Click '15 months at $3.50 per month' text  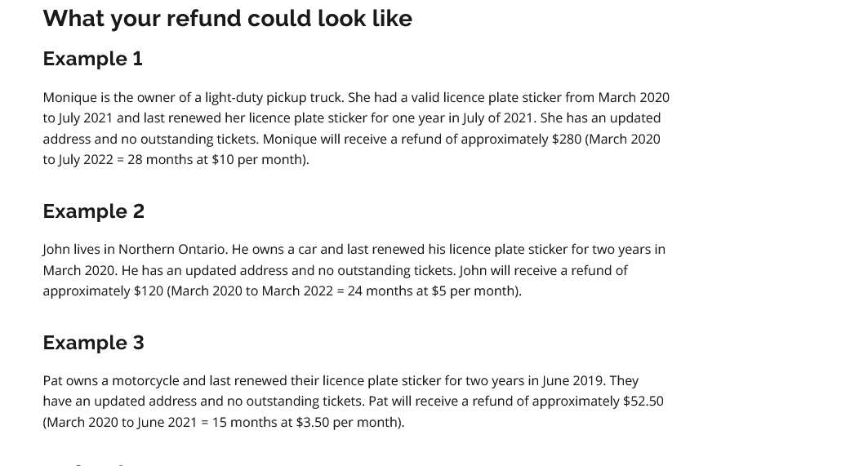[x=305, y=422]
